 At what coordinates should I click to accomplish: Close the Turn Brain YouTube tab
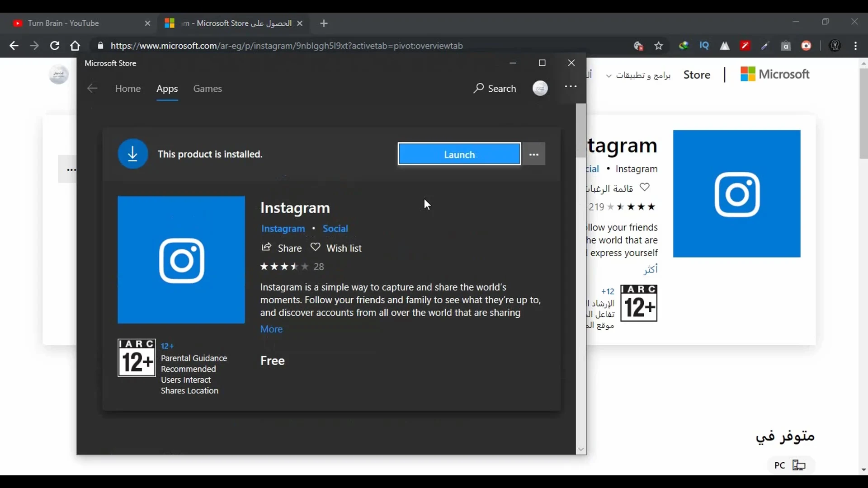(147, 23)
